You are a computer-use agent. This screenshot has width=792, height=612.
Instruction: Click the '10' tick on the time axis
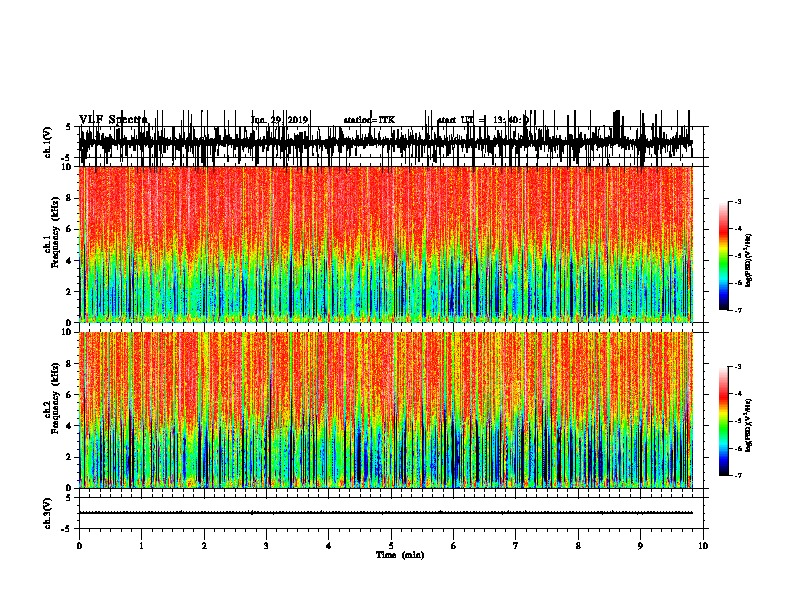coord(703,546)
